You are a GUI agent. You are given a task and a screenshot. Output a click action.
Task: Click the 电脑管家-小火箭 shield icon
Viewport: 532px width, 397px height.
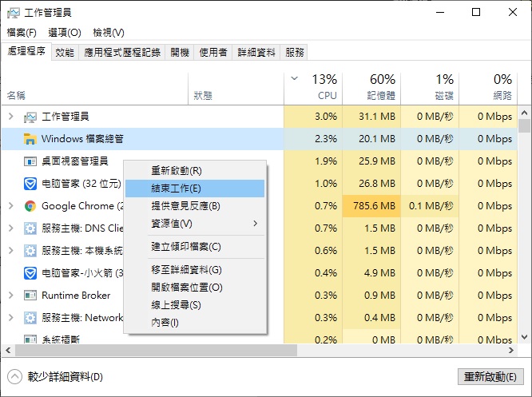pyautogui.click(x=30, y=273)
